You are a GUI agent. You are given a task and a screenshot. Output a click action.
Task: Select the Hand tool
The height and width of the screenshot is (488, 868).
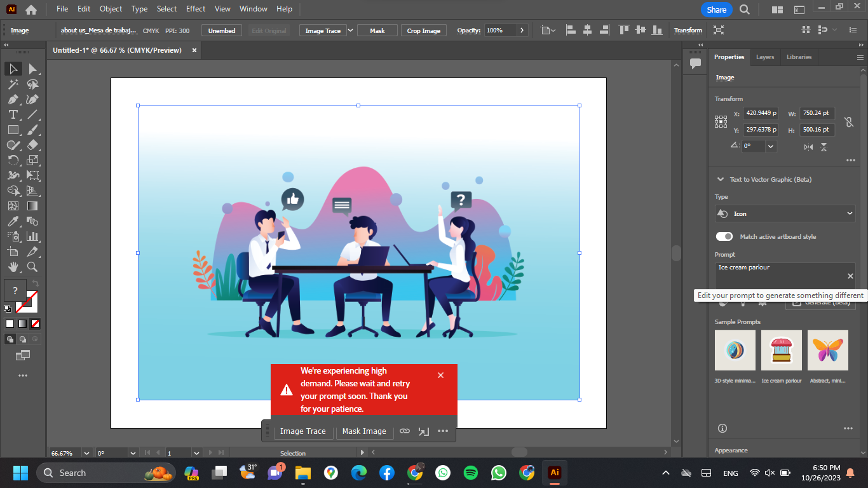coord(13,267)
